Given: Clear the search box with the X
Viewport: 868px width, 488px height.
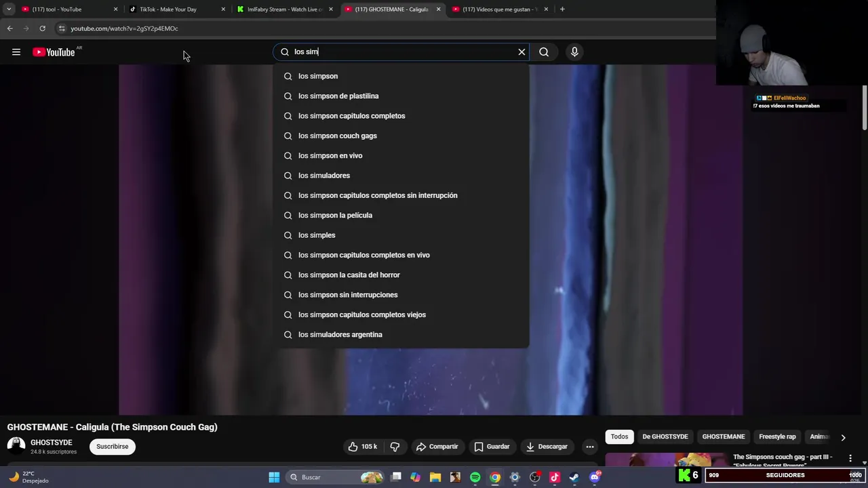Looking at the screenshot, I should click(x=521, y=52).
